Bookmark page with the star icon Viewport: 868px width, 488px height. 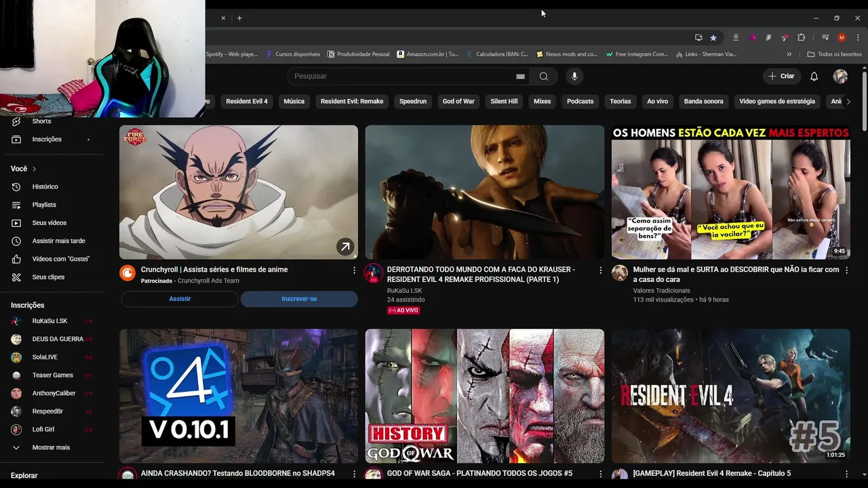[x=713, y=37]
